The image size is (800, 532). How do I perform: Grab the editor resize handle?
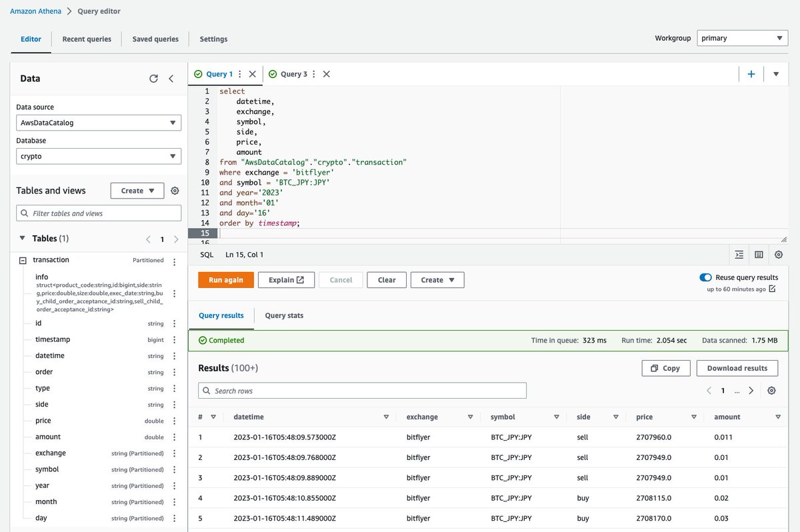[784, 239]
